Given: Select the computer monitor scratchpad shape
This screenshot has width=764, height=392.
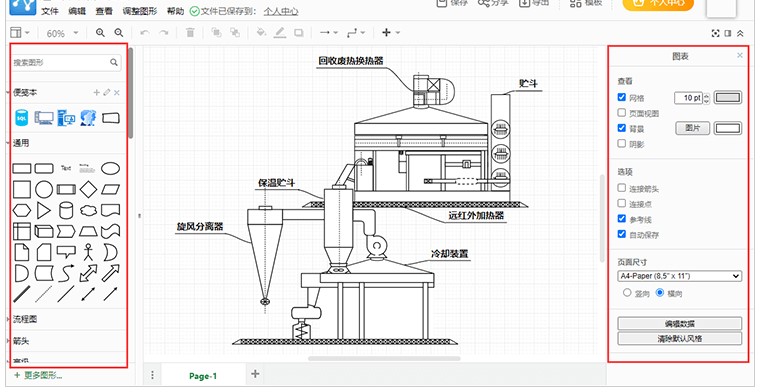Looking at the screenshot, I should pos(44,118).
